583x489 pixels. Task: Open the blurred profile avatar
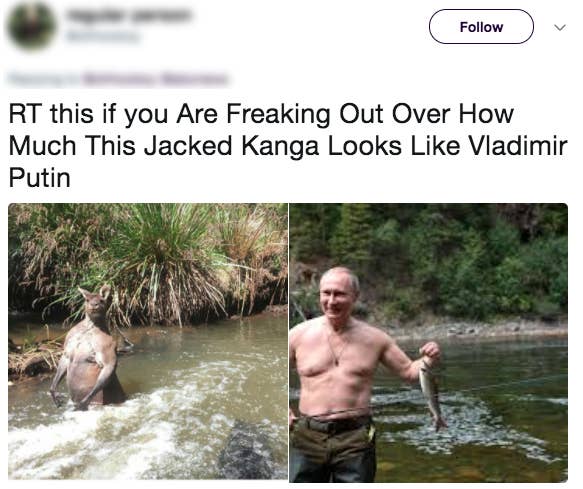coord(32,26)
